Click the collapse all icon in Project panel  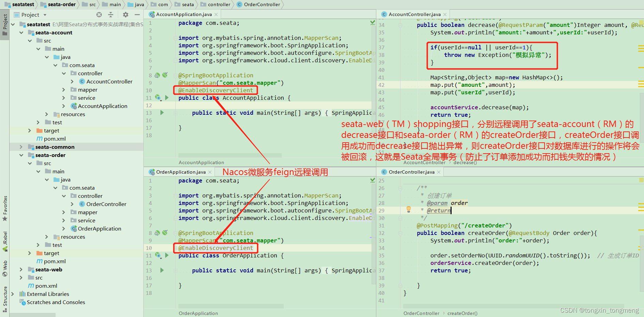click(111, 15)
